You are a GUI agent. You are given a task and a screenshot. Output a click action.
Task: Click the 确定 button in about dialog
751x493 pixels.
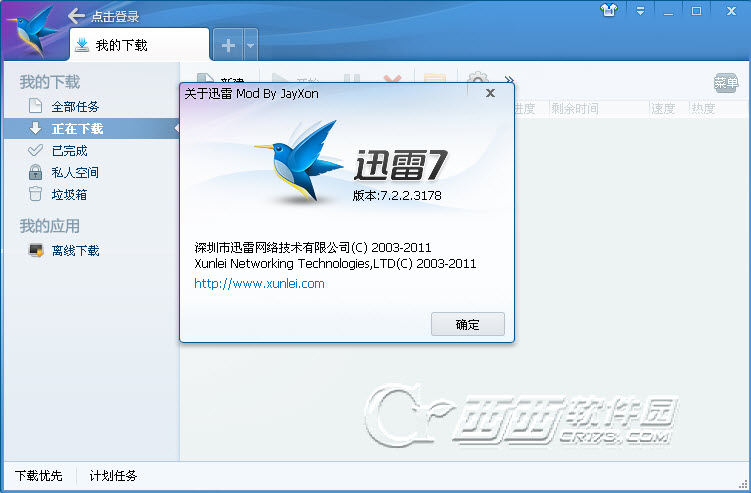(x=467, y=324)
